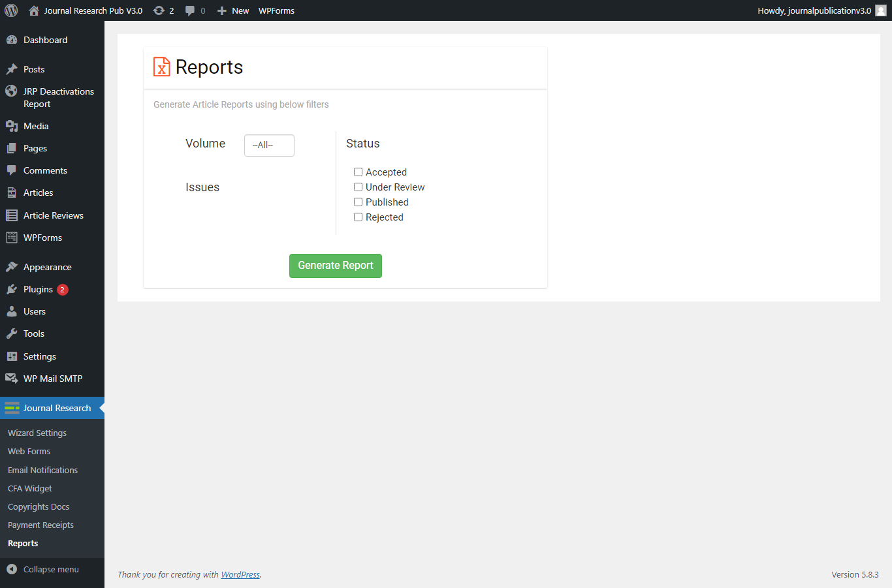The width and height of the screenshot is (892, 588).
Task: Open the updates icon showing 2
Action: coord(159,10)
